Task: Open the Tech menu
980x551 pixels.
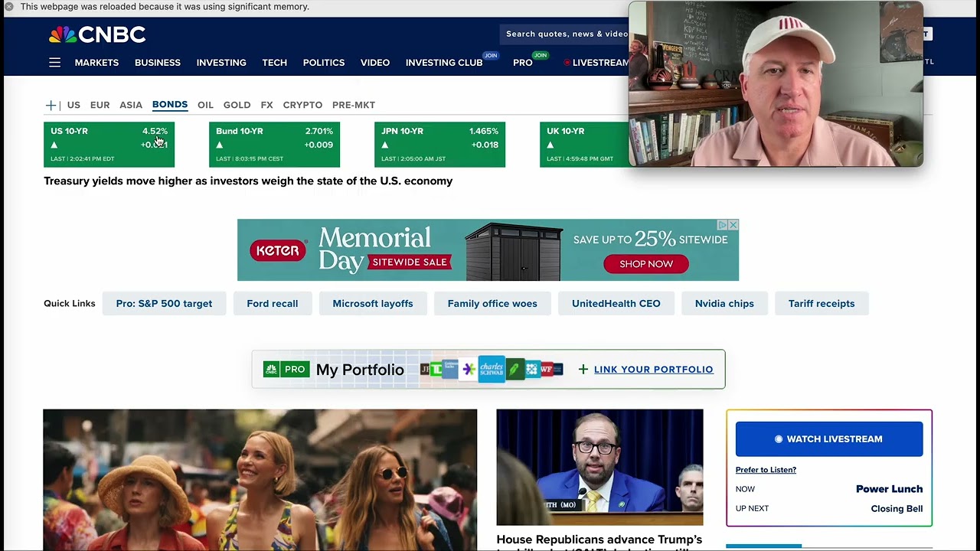Action: coord(275,63)
